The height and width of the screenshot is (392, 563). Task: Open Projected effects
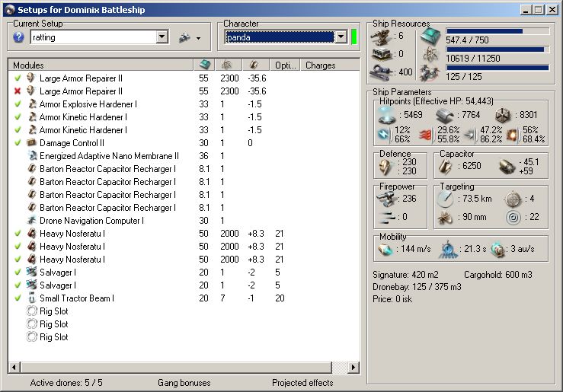(302, 383)
